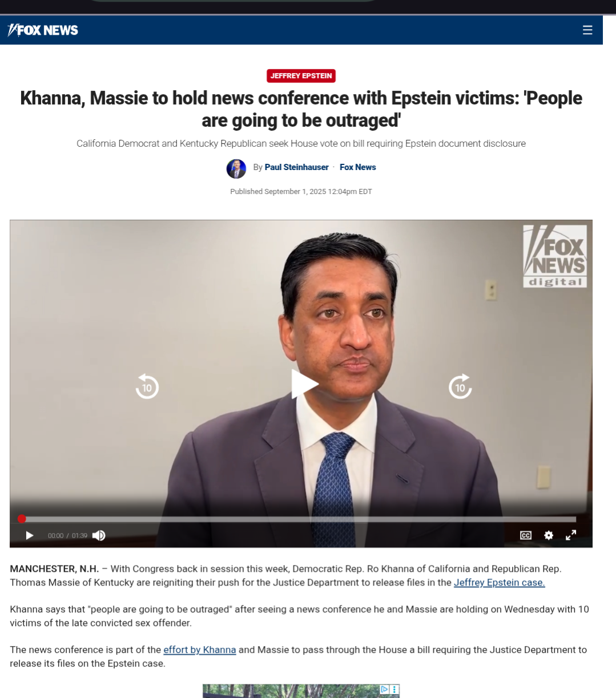This screenshot has width=616, height=698.
Task: Open video settings gear icon
Action: click(549, 535)
